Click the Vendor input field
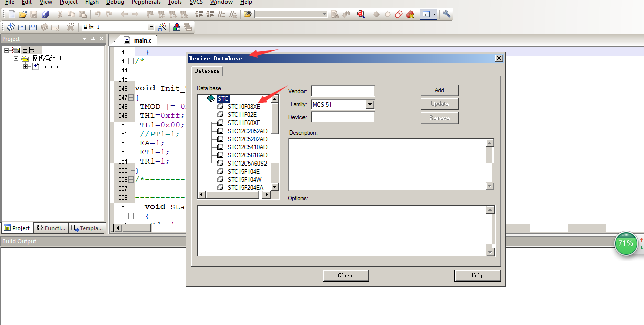Viewport: 644px width, 325px height. (343, 91)
